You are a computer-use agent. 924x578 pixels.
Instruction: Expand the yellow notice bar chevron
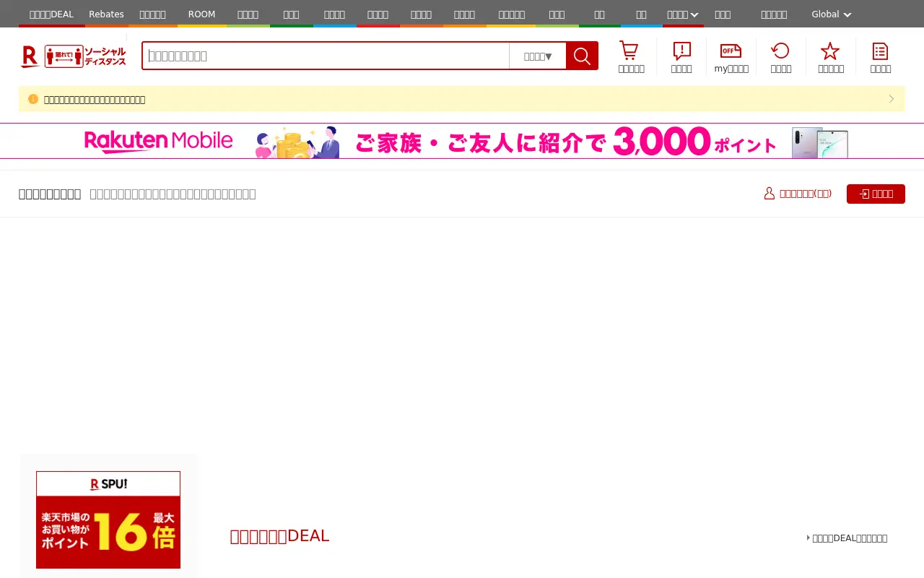point(892,99)
